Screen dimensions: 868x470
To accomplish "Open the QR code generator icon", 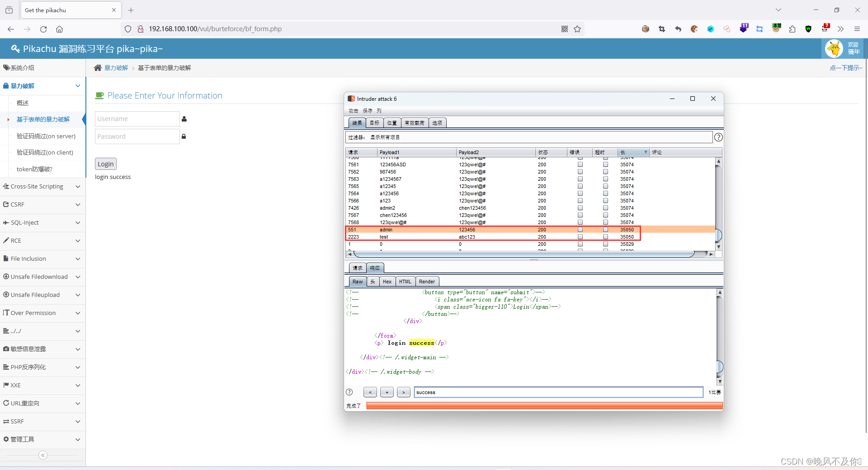I will 565,29.
